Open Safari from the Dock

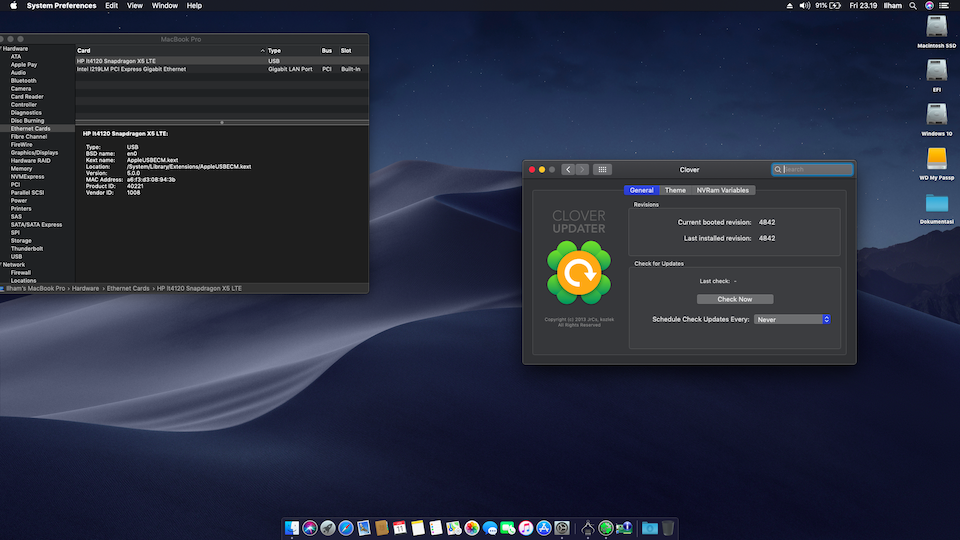pos(345,527)
